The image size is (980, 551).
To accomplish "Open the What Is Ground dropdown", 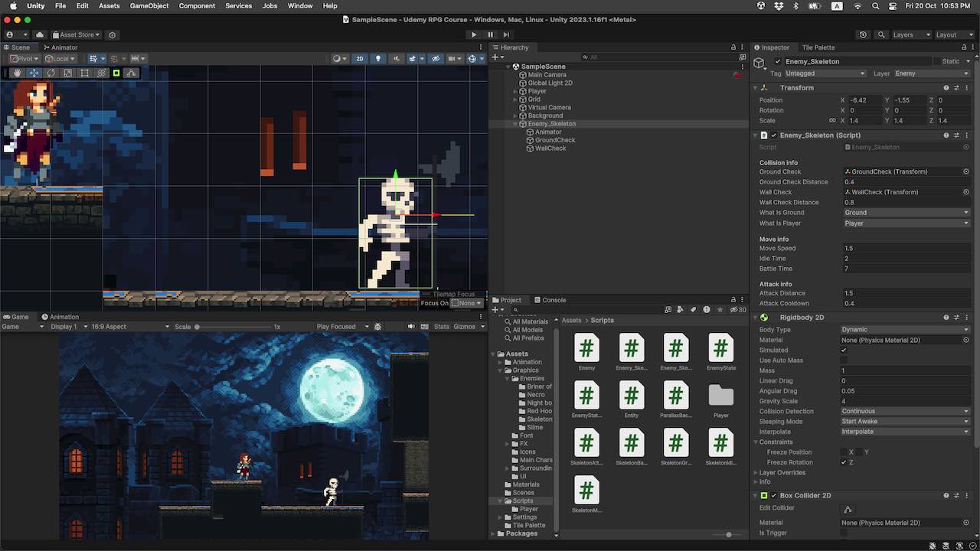I will tap(905, 213).
